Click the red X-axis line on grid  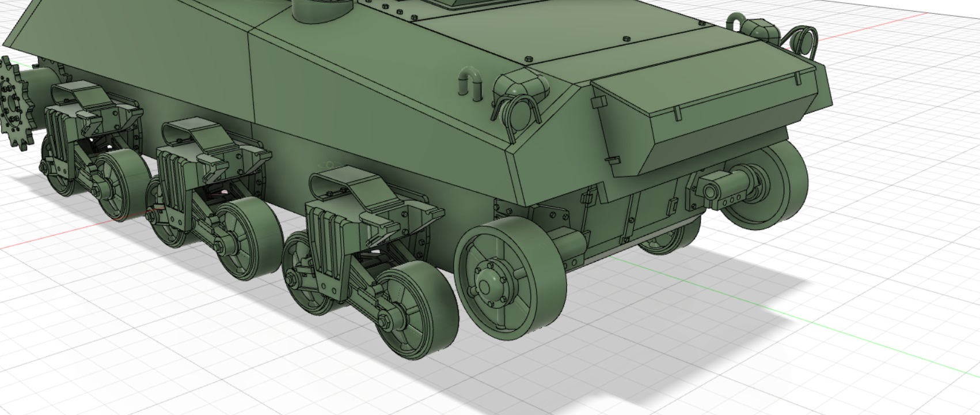(x=35, y=241)
